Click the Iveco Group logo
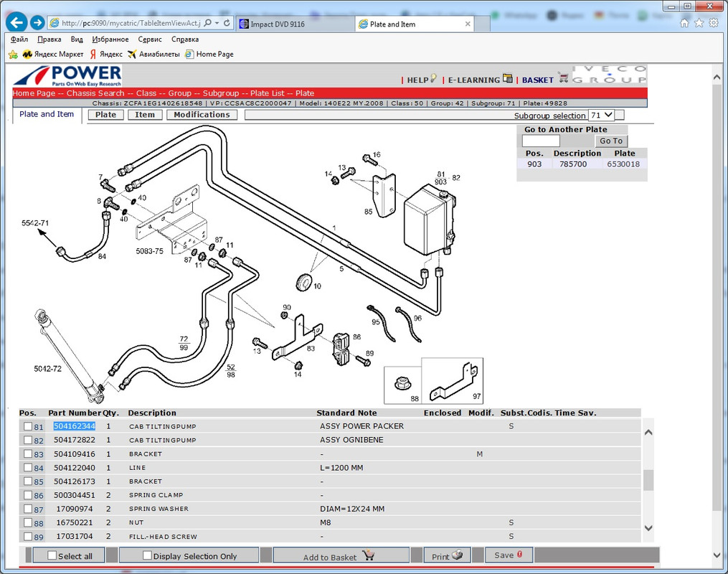 (610, 75)
